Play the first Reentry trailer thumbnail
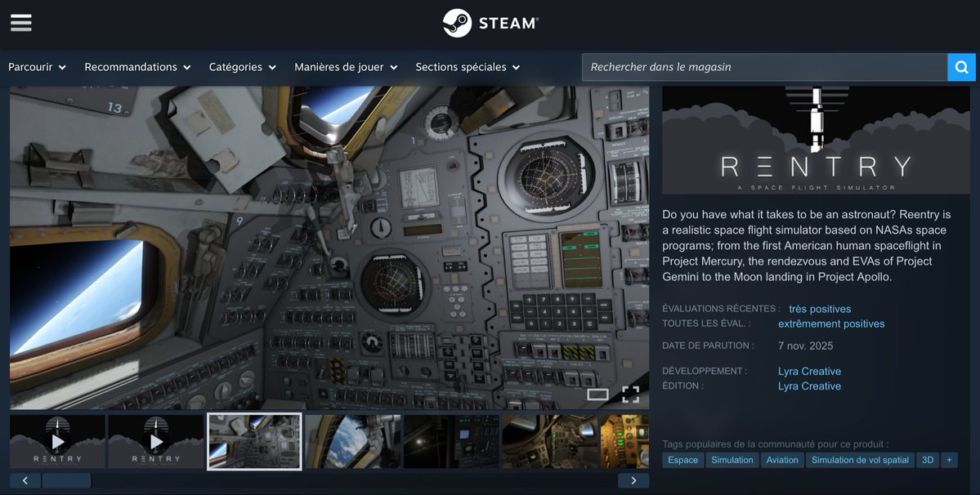This screenshot has height=495, width=980. pyautogui.click(x=57, y=441)
